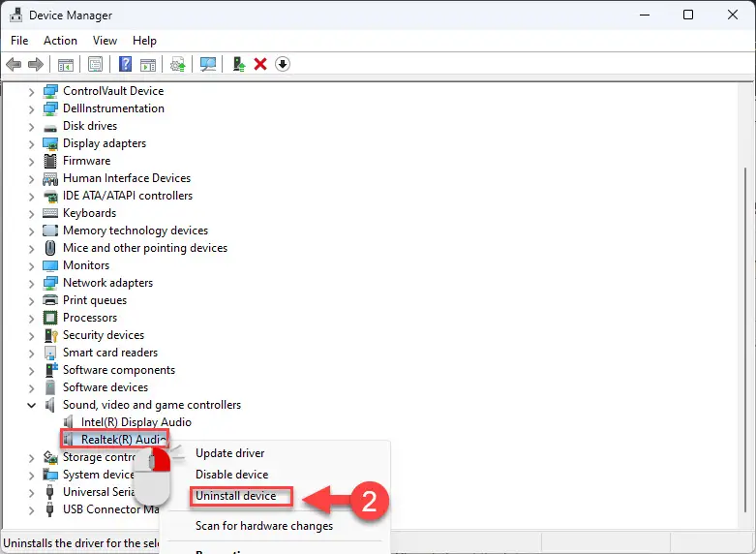Maximize the Device Manager window
Screen dimensions: 756x554
click(x=688, y=15)
